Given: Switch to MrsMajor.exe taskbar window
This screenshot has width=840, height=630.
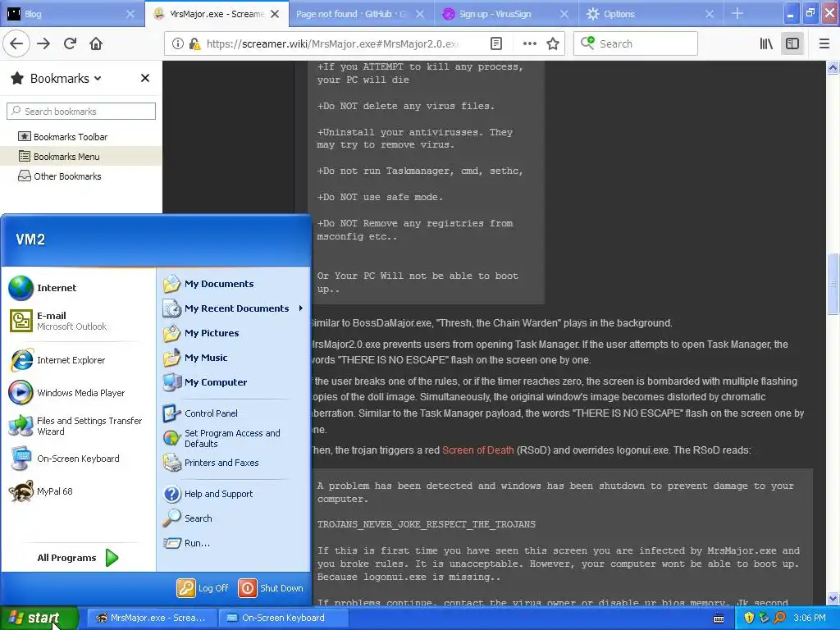Looking at the screenshot, I should pos(152,618).
